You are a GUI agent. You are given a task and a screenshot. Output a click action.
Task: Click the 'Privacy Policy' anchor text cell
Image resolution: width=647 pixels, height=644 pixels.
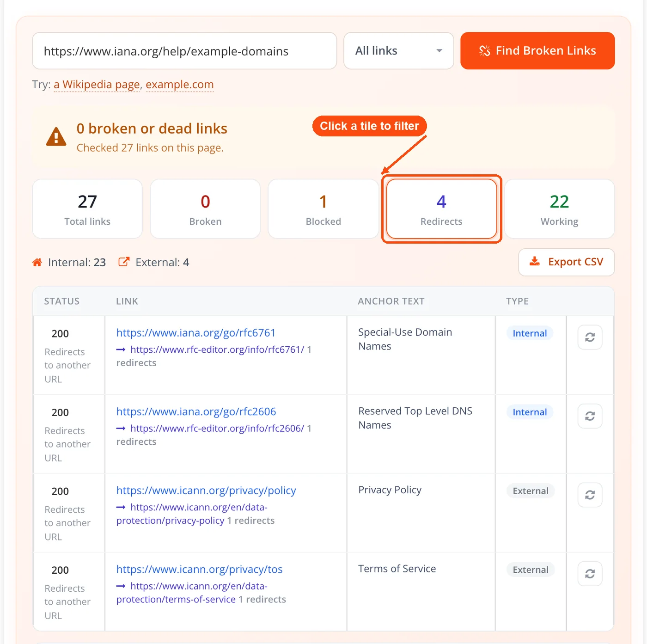(390, 490)
